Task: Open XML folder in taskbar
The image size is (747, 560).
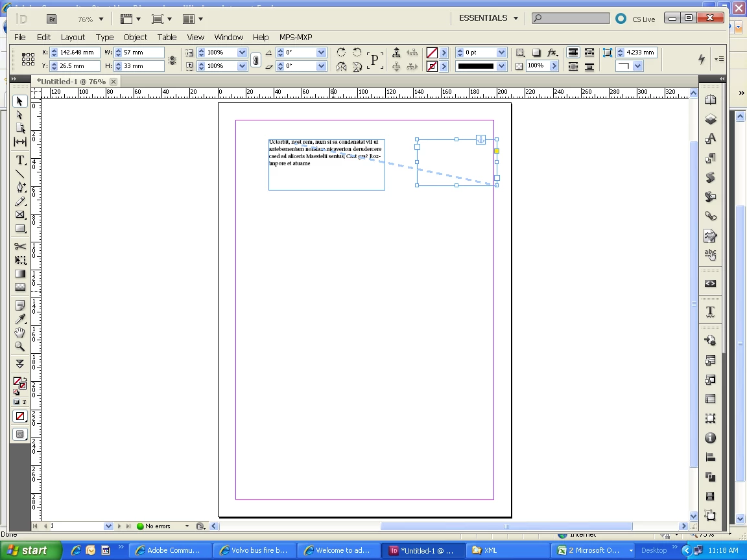Action: 507,550
